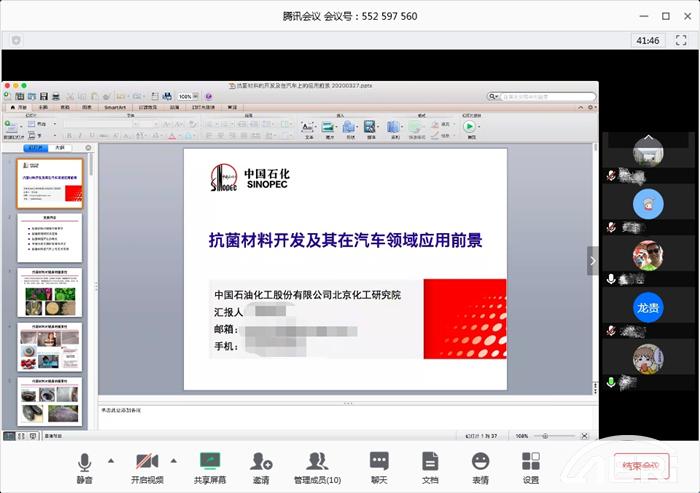Click the meeting timer showing 41:46

click(x=647, y=40)
